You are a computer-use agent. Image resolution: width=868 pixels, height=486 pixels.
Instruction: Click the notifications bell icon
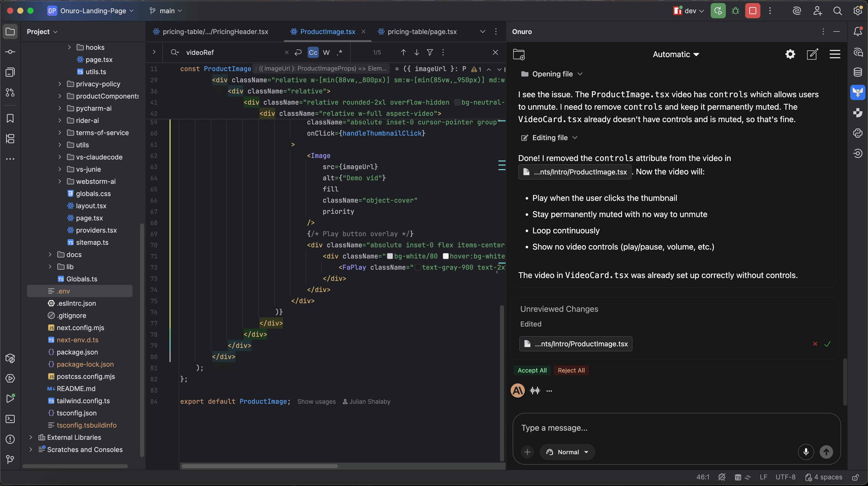(858, 31)
